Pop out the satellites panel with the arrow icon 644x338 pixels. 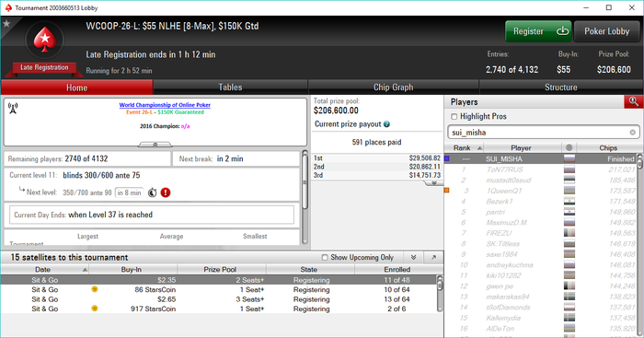(x=433, y=257)
